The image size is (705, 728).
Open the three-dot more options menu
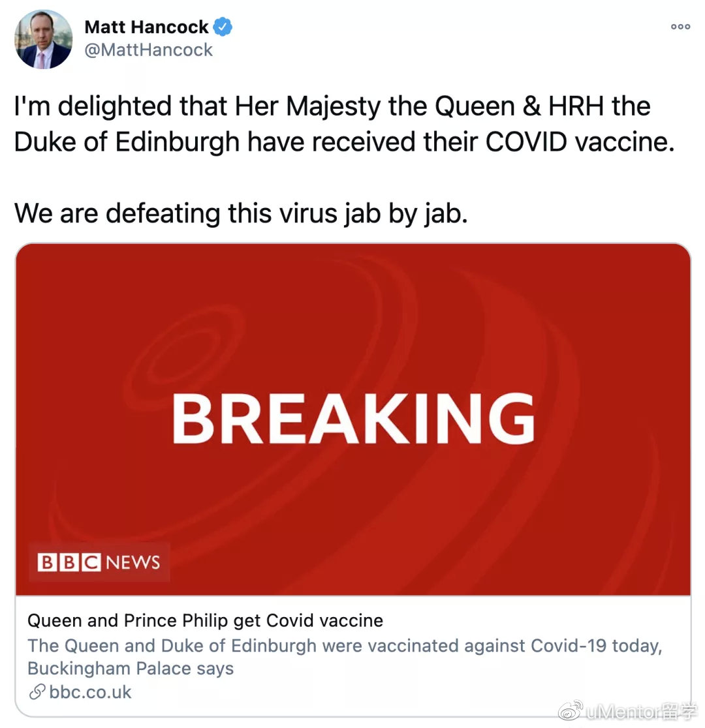pyautogui.click(x=680, y=27)
